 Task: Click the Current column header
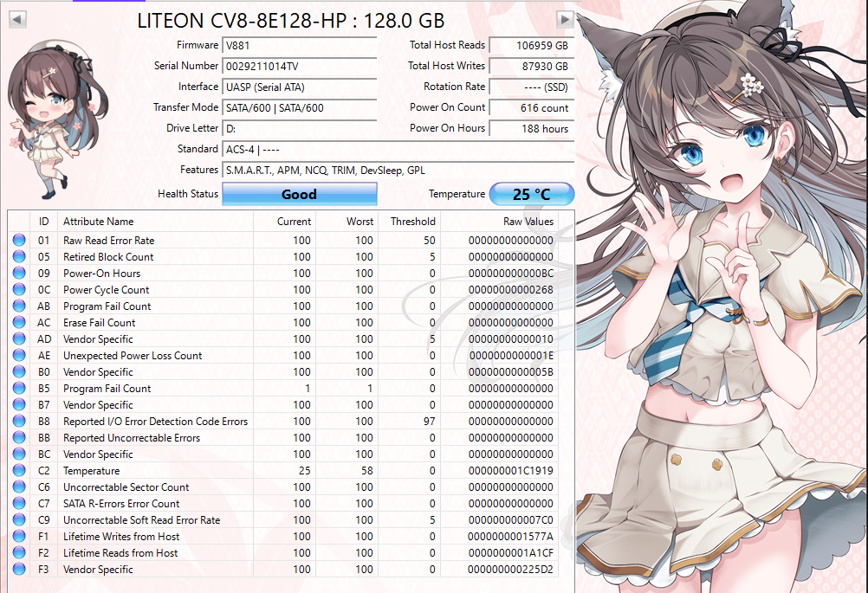click(x=284, y=222)
